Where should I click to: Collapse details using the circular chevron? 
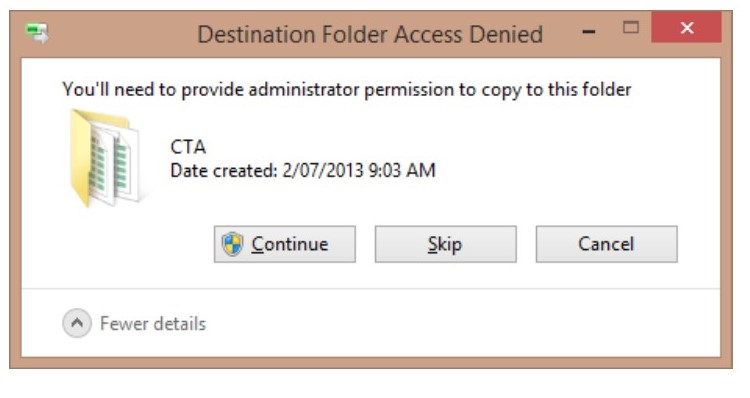77,323
